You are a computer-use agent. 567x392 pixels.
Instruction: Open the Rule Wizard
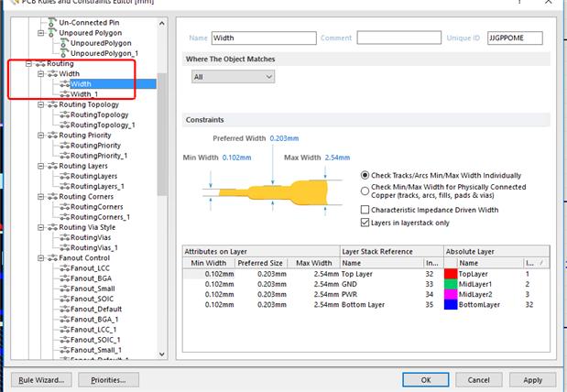point(40,379)
